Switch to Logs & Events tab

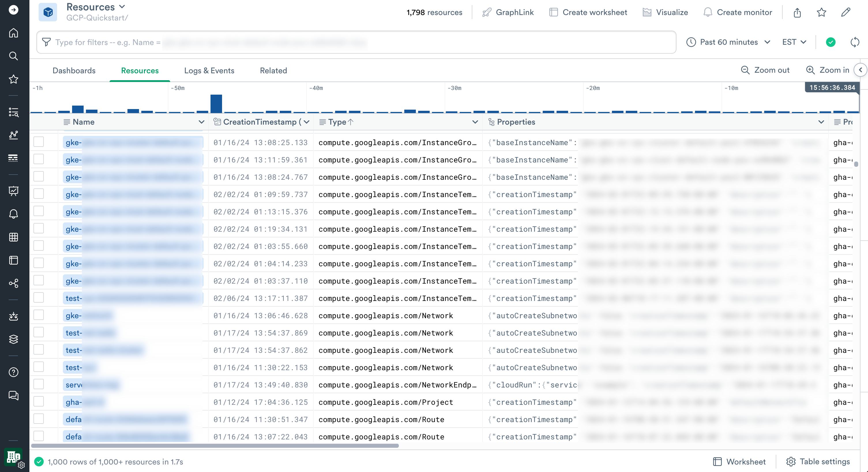click(x=209, y=70)
